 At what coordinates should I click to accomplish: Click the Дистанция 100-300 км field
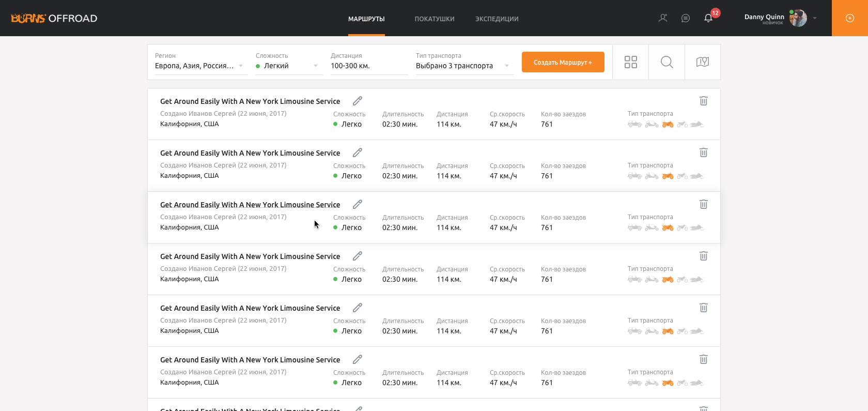tap(368, 66)
